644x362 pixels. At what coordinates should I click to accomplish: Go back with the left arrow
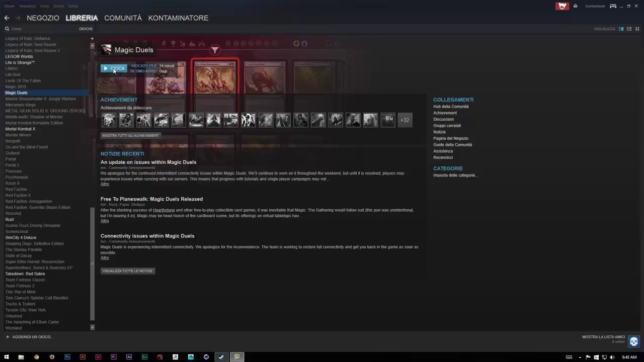7,18
